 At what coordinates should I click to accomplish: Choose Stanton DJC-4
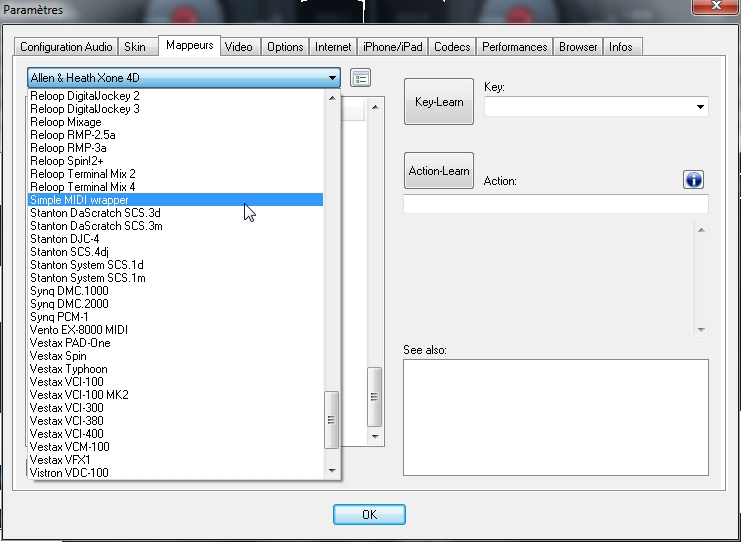pos(175,239)
